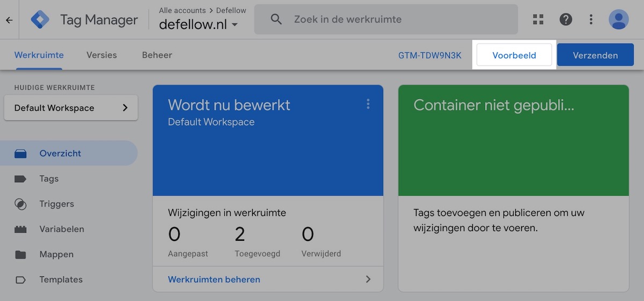This screenshot has width=644, height=301.
Task: Click the search magnifier icon
Action: coord(276,19)
